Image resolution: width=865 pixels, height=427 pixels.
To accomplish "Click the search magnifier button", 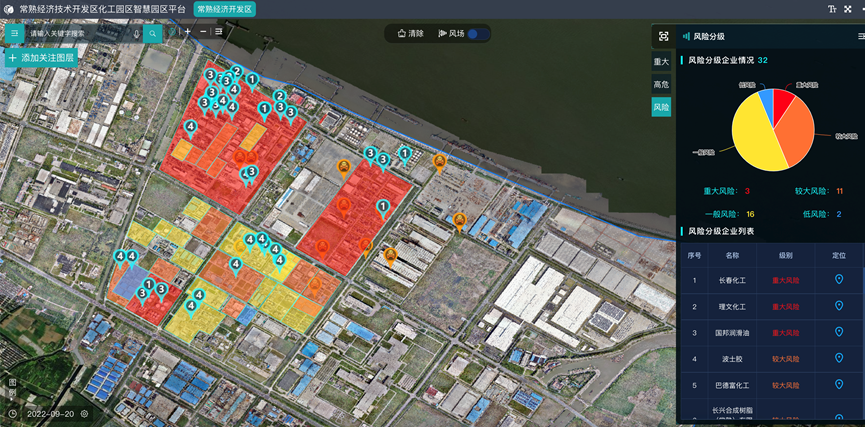I will tap(152, 33).
